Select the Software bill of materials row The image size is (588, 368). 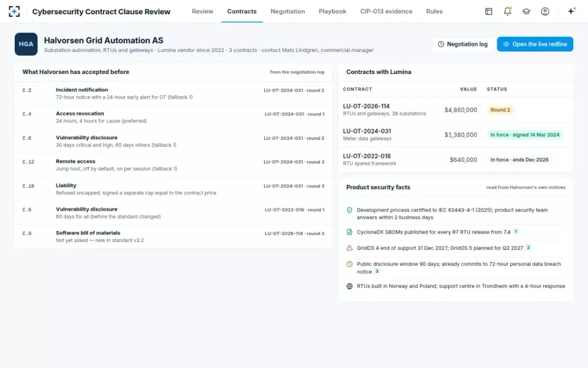tap(173, 237)
